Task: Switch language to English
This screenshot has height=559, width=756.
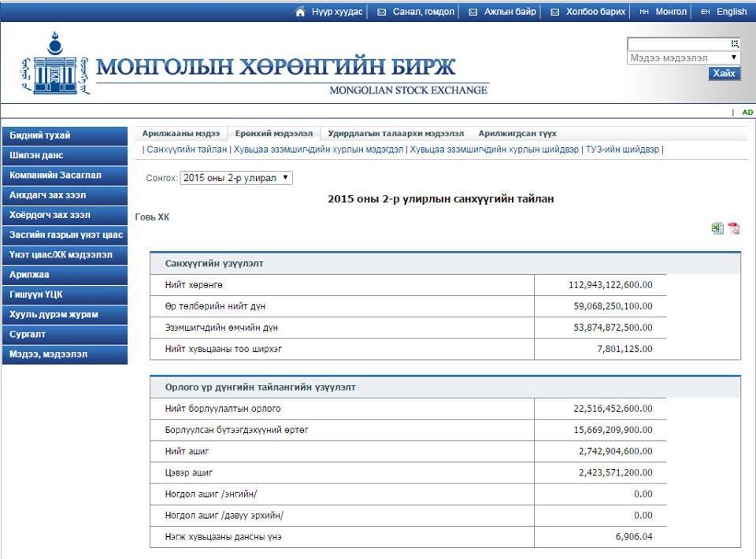Action: (732, 12)
